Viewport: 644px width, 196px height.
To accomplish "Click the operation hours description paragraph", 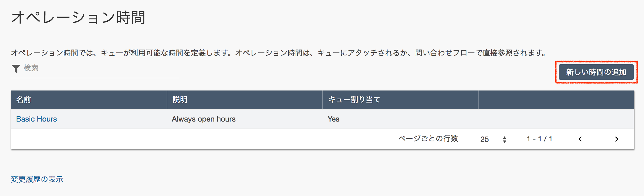I will pyautogui.click(x=279, y=53).
